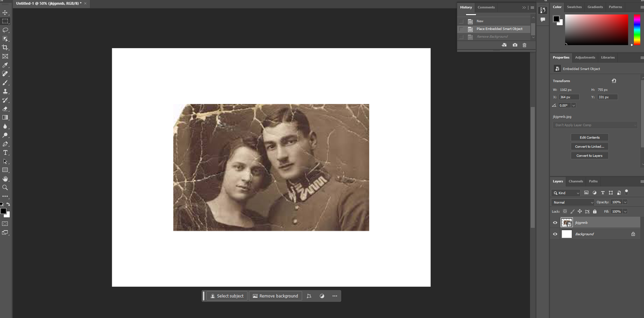Screen dimensions: 644x318
Task: Toggle Quick Mask mode in toolbar
Action: tap(5, 224)
